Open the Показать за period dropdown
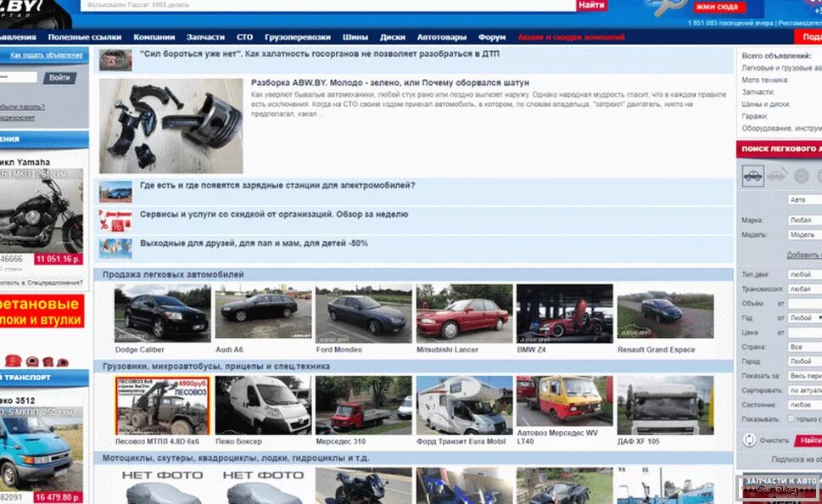The image size is (822, 504). pyautogui.click(x=805, y=376)
